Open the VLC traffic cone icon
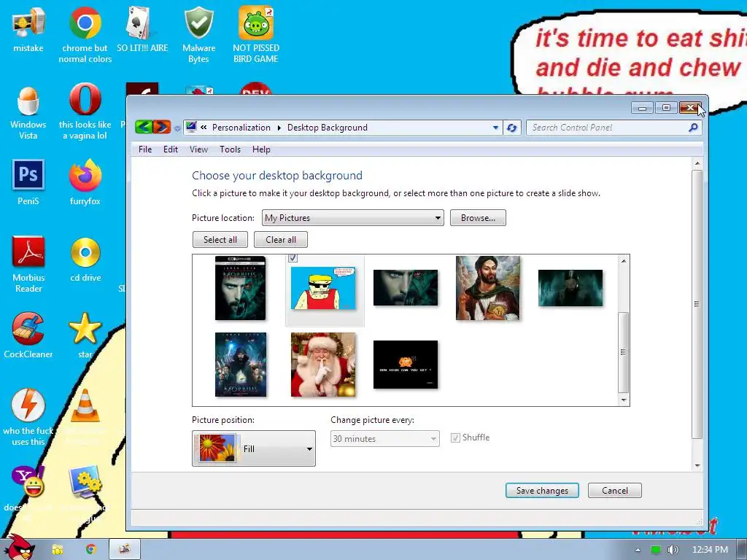The height and width of the screenshot is (560, 747). pos(85,405)
